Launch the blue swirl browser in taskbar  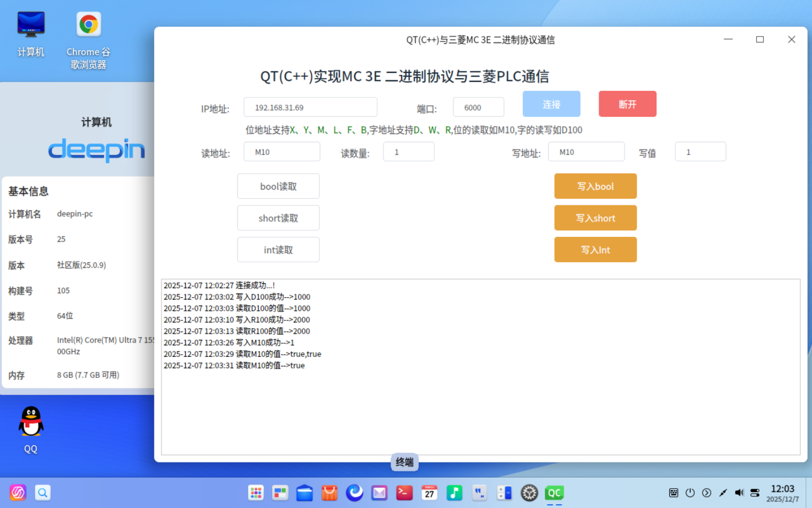(355, 493)
